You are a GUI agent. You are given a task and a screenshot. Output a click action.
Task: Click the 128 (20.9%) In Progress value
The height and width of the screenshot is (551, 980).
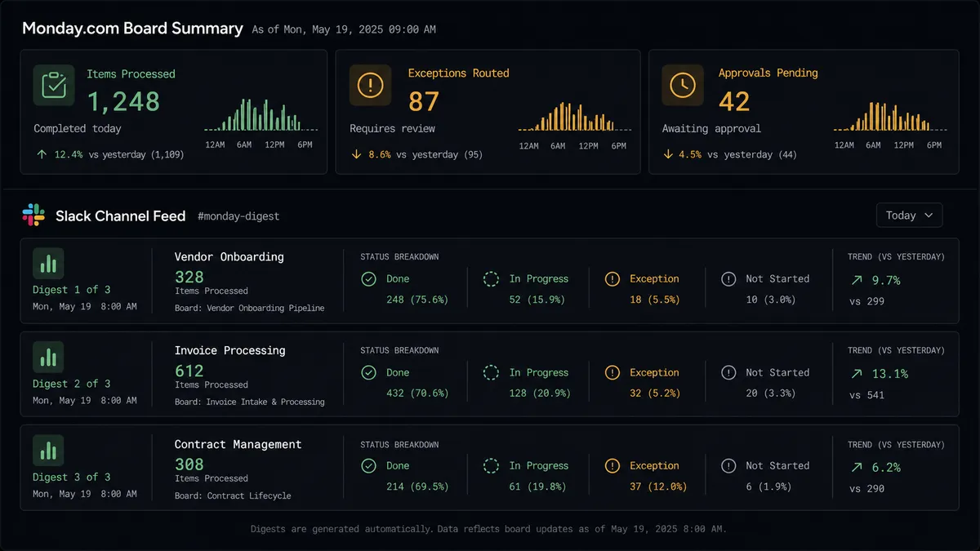tap(540, 393)
